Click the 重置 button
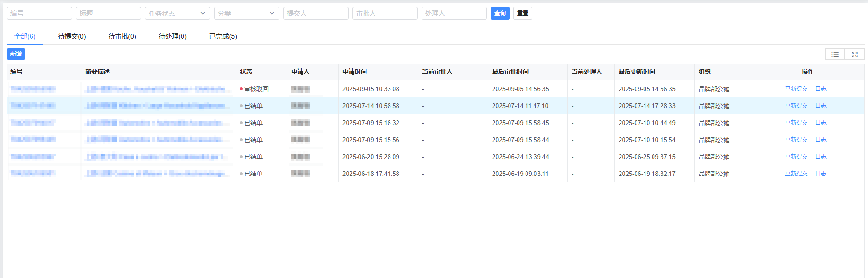The height and width of the screenshot is (278, 868). (522, 13)
